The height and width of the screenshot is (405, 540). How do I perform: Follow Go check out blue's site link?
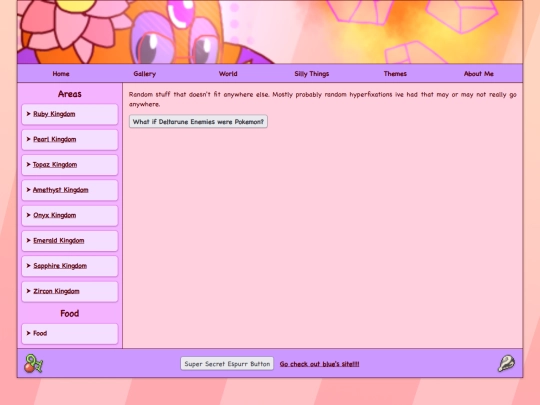pos(319,364)
